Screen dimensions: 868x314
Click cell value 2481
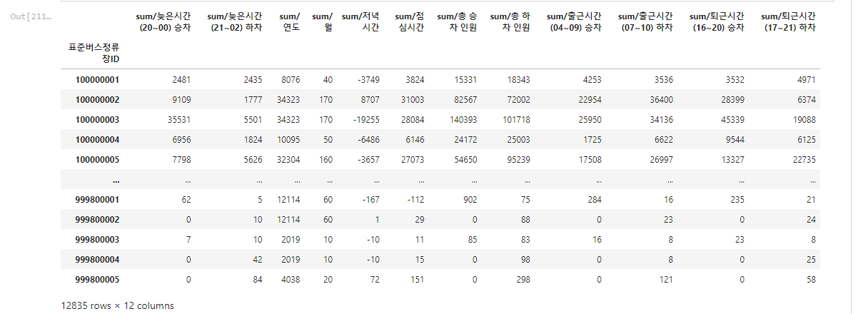(x=181, y=79)
